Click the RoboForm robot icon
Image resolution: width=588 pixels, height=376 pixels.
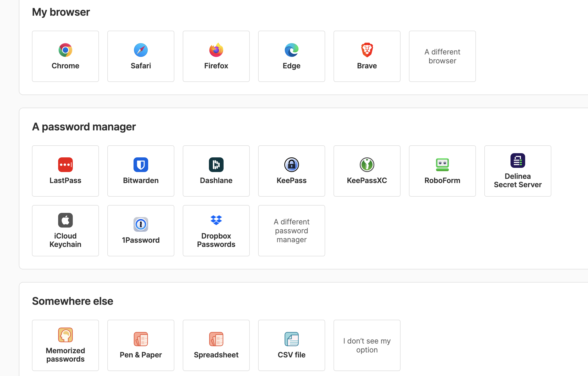(x=442, y=165)
